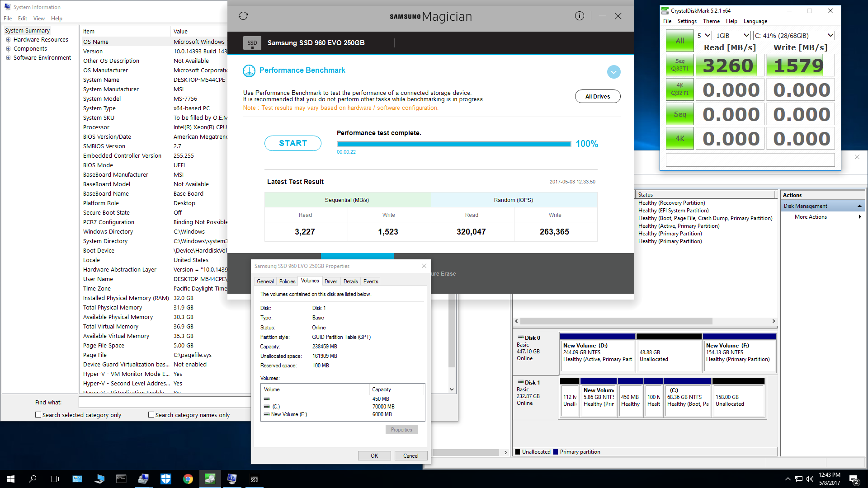
Task: Click the All Drives button
Action: pyautogui.click(x=598, y=96)
